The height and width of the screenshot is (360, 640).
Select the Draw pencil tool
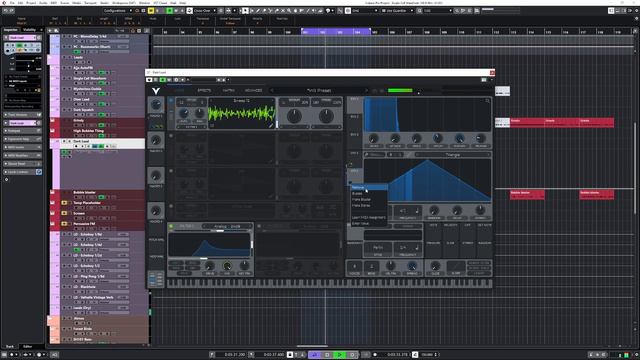[258, 11]
